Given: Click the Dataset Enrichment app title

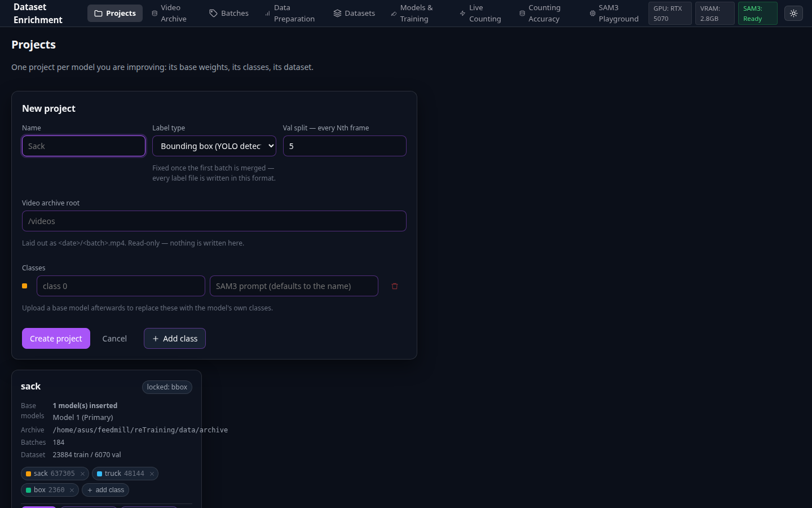Looking at the screenshot, I should point(38,14).
